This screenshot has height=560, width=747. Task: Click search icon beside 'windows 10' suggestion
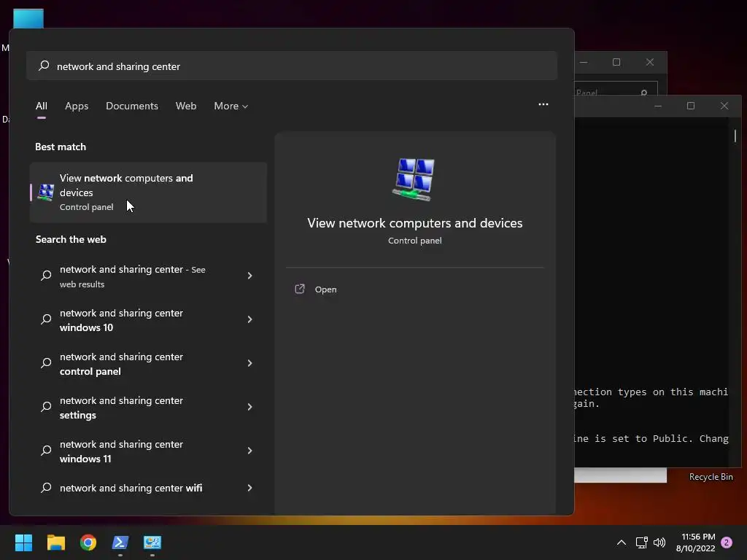(x=46, y=319)
